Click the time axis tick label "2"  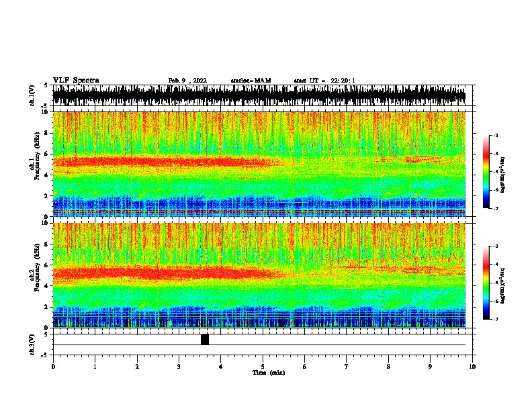click(137, 367)
